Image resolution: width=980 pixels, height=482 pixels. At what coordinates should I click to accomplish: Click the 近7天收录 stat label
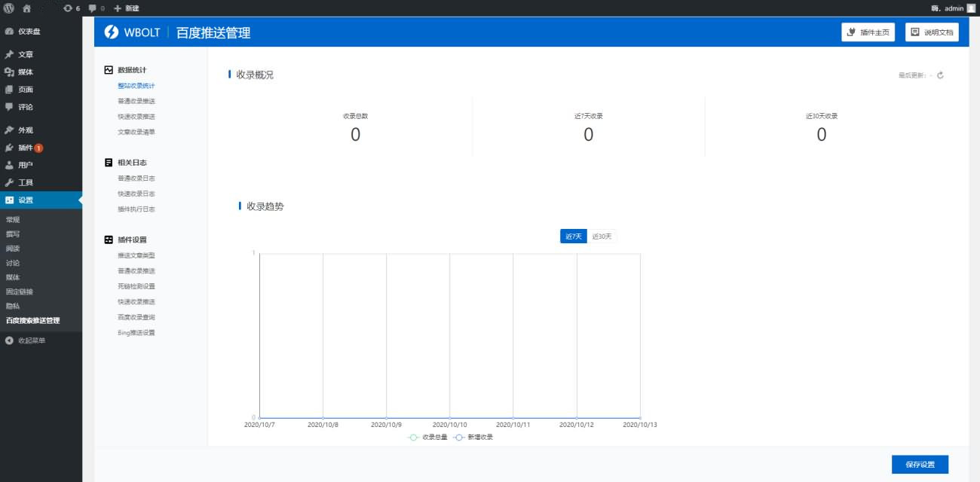[588, 116]
